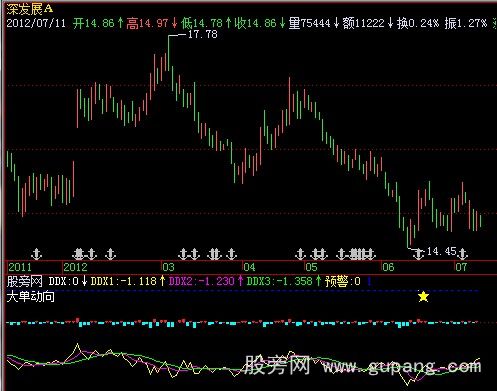The height and width of the screenshot is (391, 497).
Task: Click the DDX:0 indicator value
Action: [x=64, y=281]
